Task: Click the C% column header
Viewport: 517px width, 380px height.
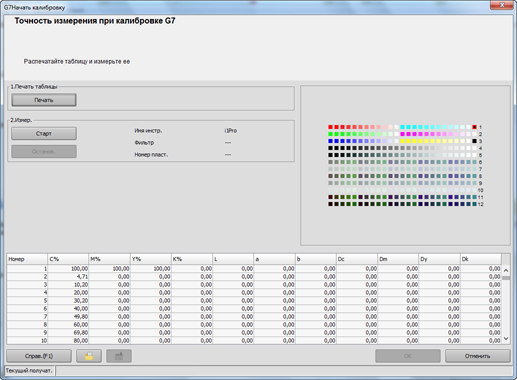Action: tap(68, 259)
